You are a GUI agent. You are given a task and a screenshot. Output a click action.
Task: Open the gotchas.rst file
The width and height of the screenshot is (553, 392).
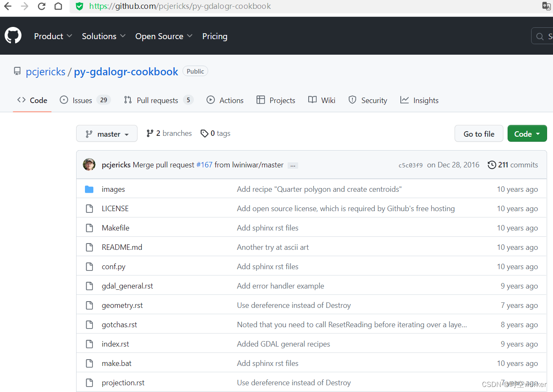119,325
